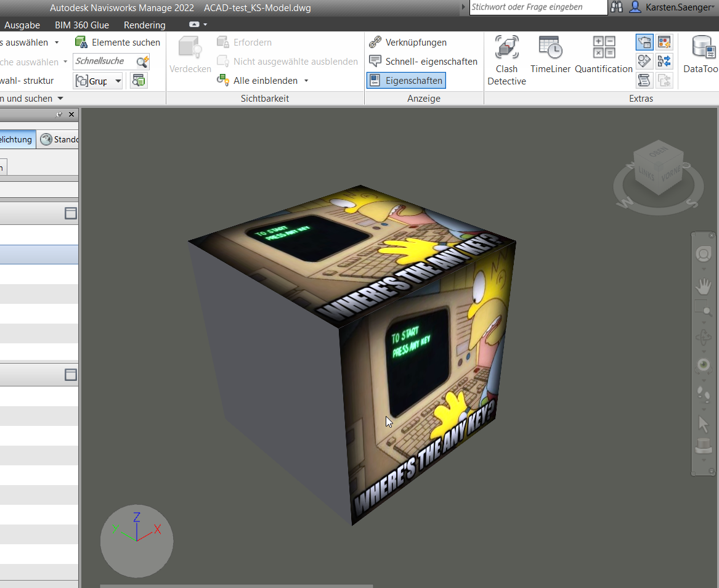
Task: Maximize the upper panel section
Action: click(x=71, y=213)
